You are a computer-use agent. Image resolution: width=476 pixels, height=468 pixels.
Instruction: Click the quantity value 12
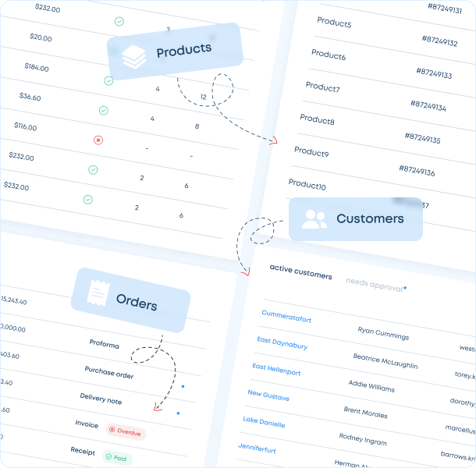pyautogui.click(x=204, y=97)
